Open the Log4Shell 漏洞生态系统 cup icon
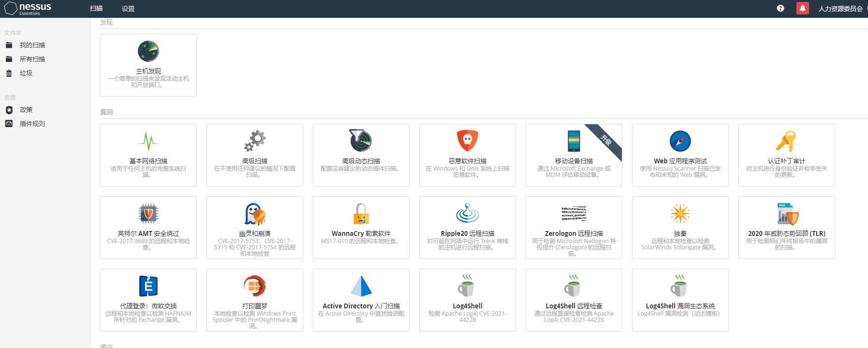Viewport: 868px width, 348px height. point(679,285)
